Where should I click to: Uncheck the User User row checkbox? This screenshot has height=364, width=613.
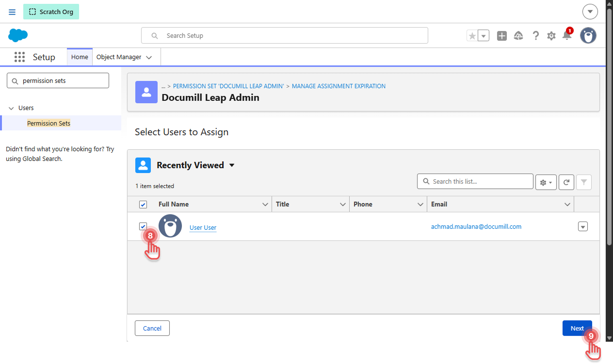point(143,226)
